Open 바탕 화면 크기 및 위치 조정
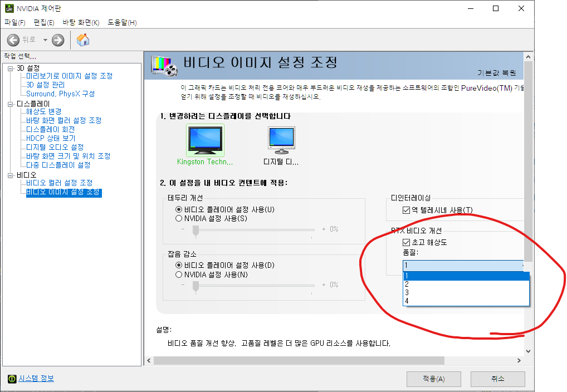This screenshot has height=392, width=567. tap(69, 156)
